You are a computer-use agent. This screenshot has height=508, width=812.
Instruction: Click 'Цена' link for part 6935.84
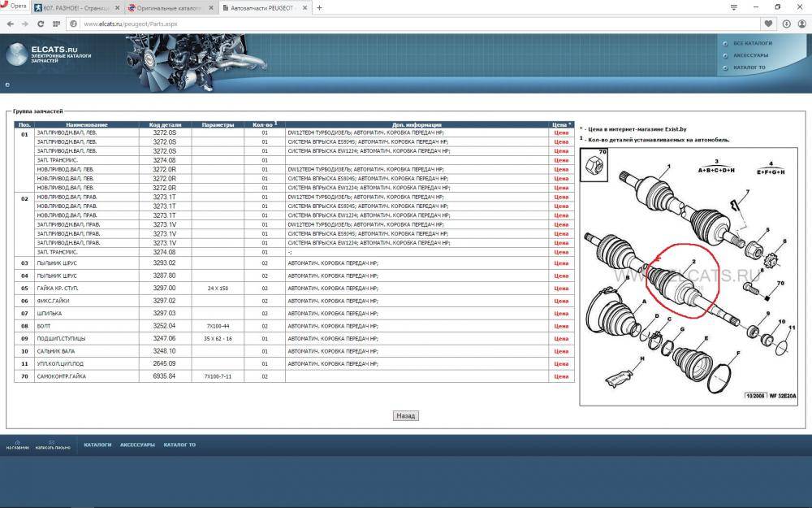[560, 376]
